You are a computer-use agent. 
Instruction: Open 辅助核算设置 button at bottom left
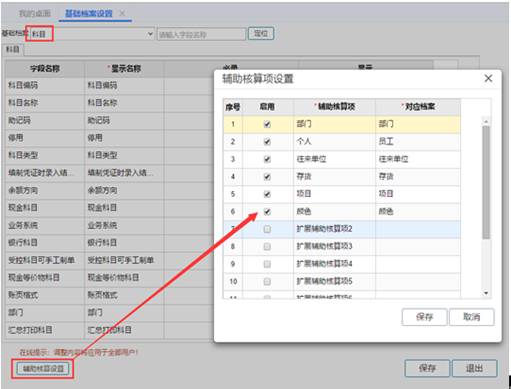pos(43,369)
